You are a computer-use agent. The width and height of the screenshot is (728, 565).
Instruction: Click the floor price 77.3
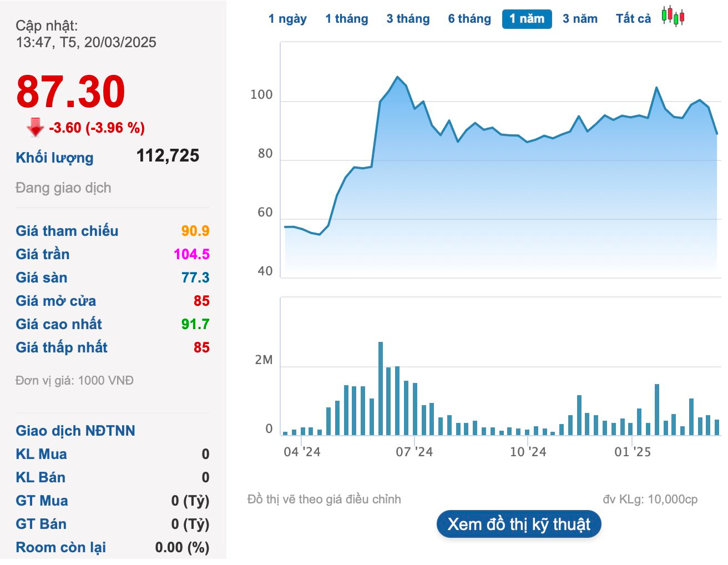[195, 278]
